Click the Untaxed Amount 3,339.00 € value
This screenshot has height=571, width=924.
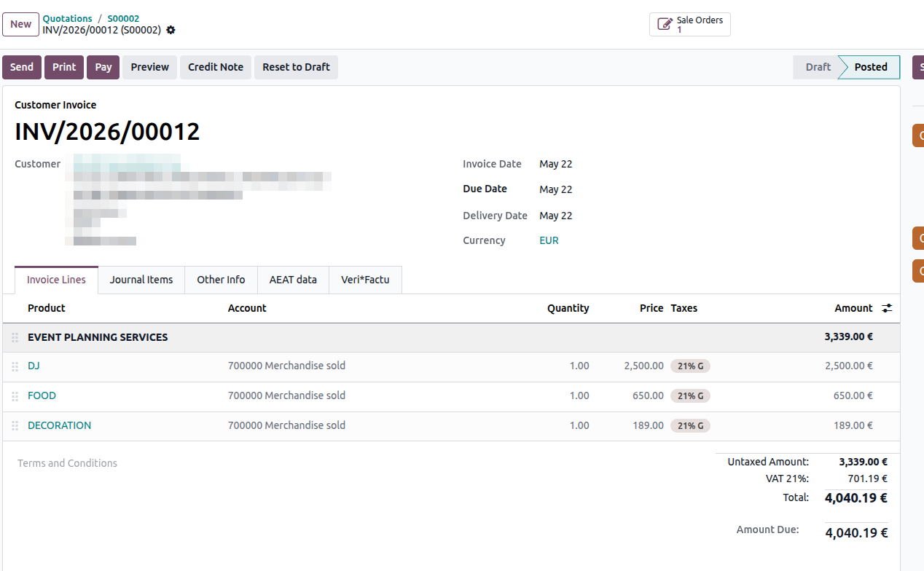863,462
